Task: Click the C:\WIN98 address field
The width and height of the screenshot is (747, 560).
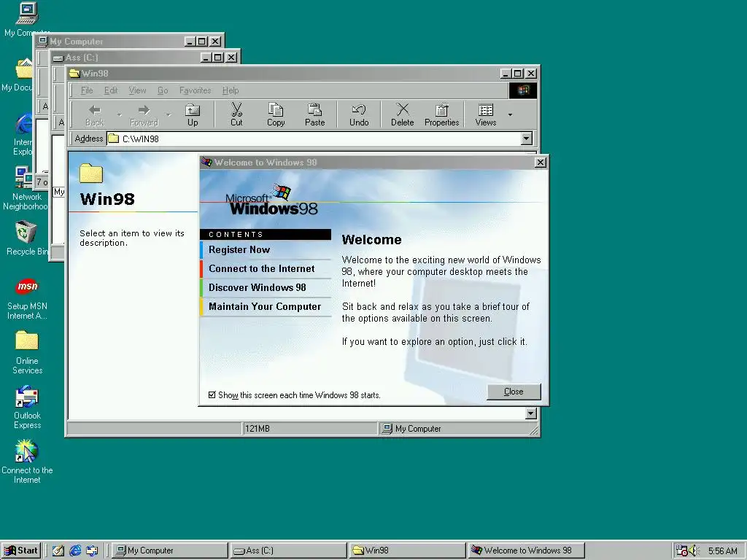Action: (x=314, y=139)
